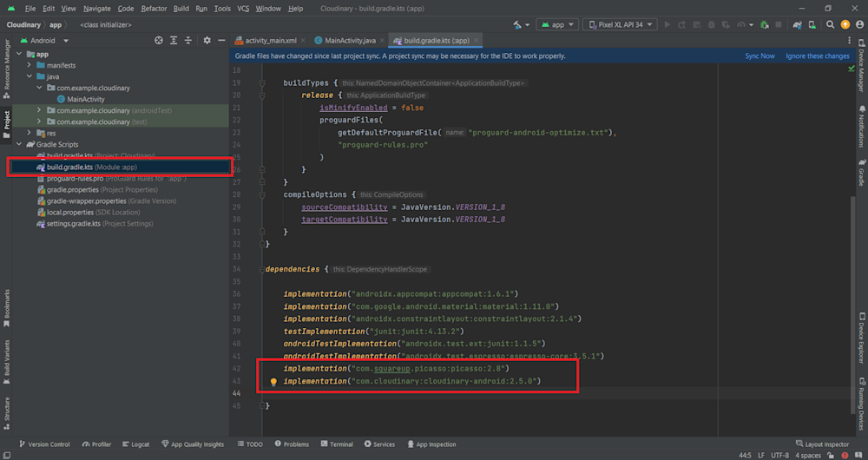868x460 pixels.
Task: Toggle the Project tool window tab
Action: point(6,125)
